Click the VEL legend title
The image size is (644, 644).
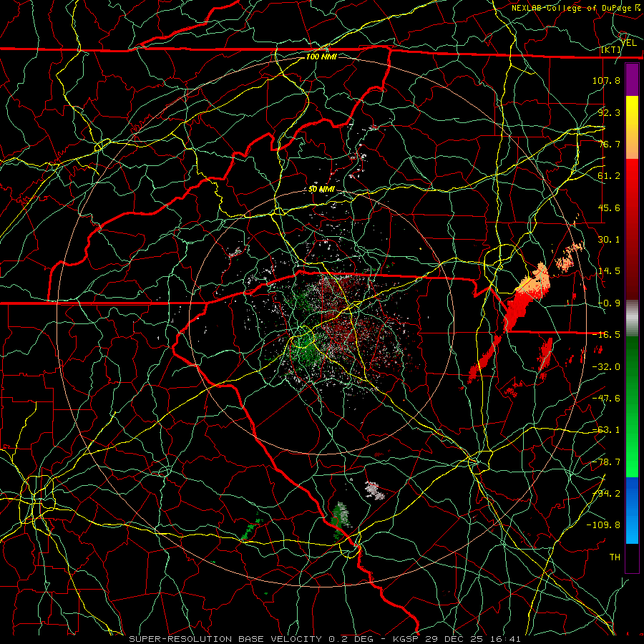[x=630, y=43]
